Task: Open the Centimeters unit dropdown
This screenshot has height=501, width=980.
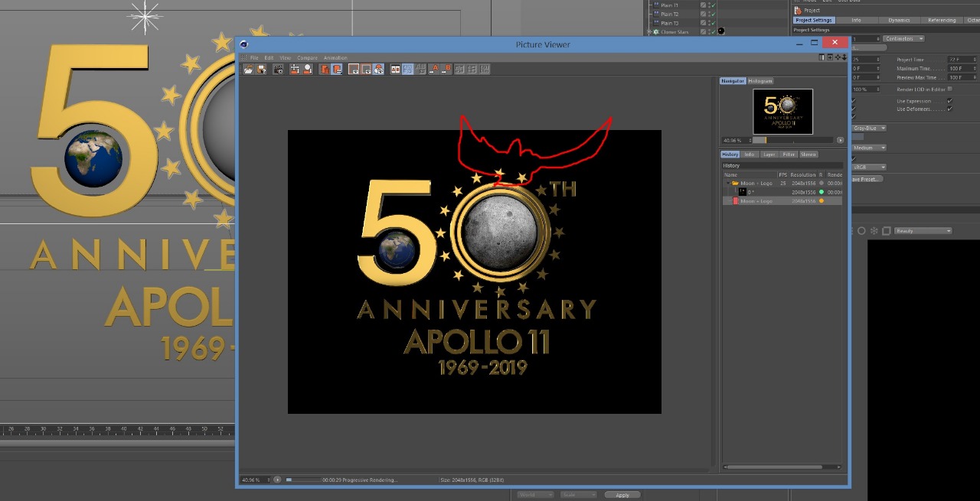Action: pyautogui.click(x=903, y=38)
